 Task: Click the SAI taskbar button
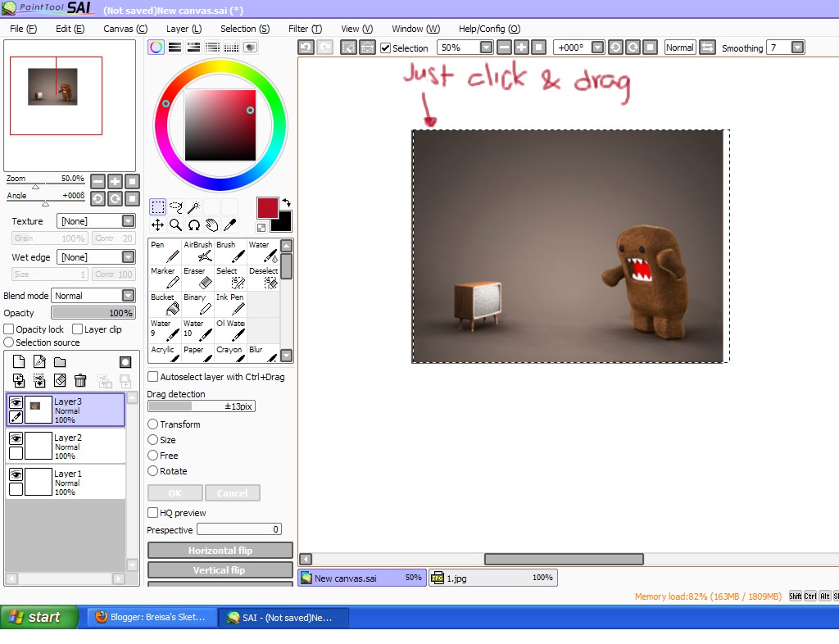point(283,617)
